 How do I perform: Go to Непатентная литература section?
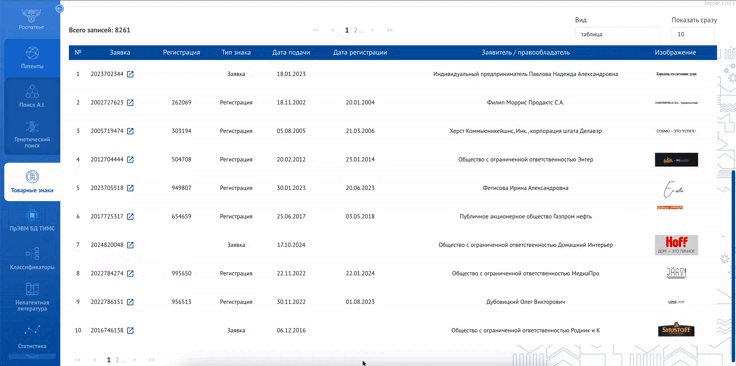[32, 297]
